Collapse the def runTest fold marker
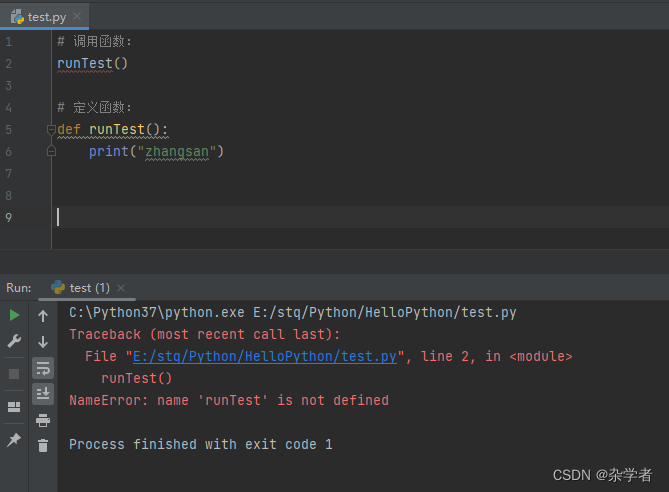The width and height of the screenshot is (669, 492). click(51, 129)
